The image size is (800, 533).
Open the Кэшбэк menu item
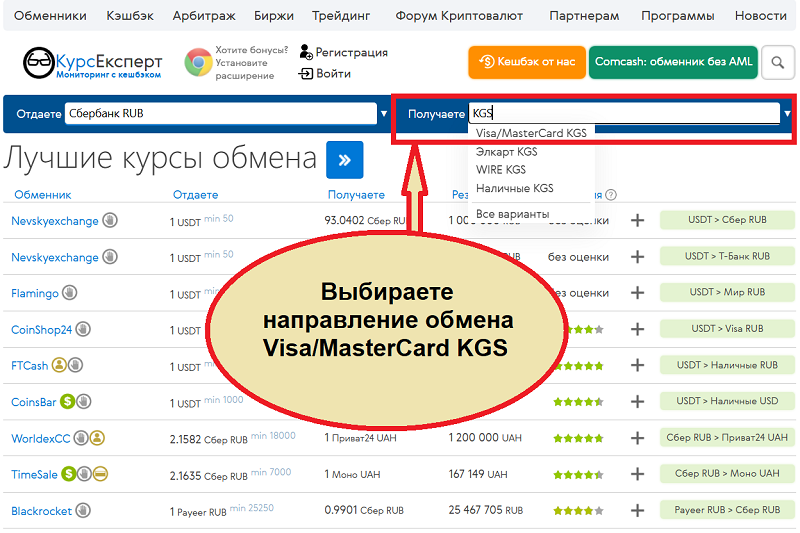[x=130, y=16]
